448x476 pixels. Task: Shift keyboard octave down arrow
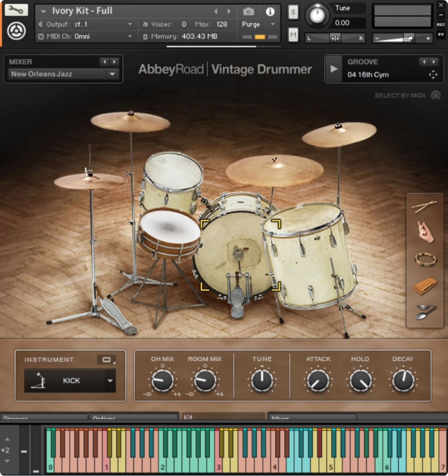tap(7, 461)
